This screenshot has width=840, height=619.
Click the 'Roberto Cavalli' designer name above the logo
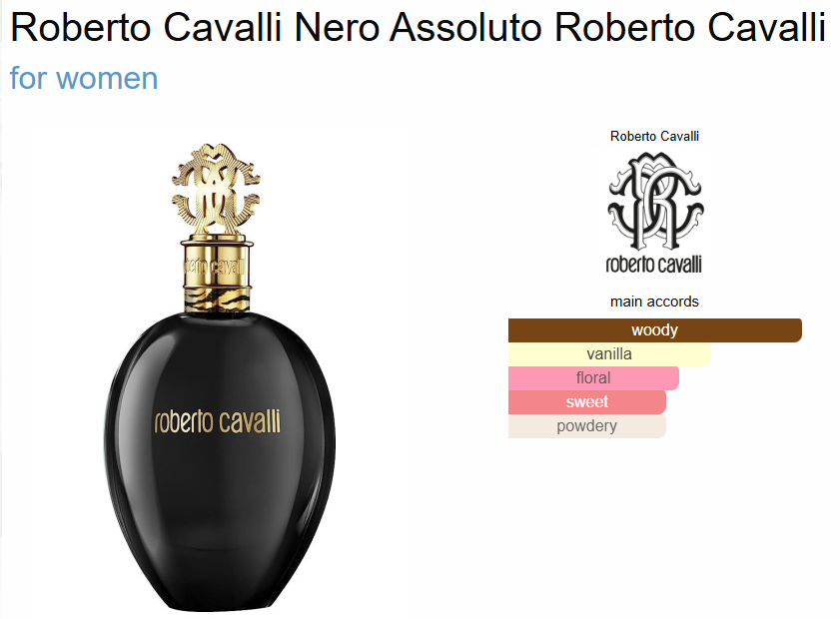click(x=654, y=136)
